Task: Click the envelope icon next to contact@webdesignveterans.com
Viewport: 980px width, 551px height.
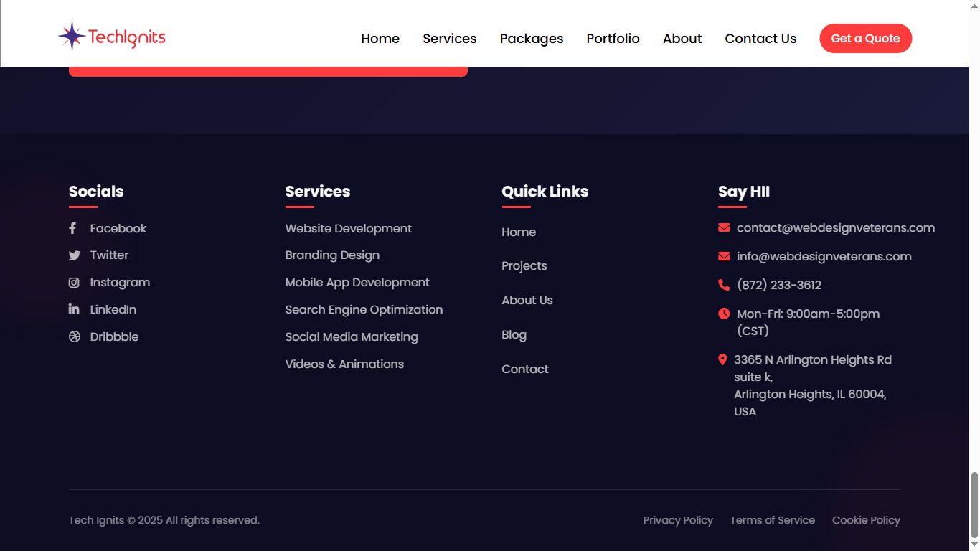Action: click(x=724, y=228)
